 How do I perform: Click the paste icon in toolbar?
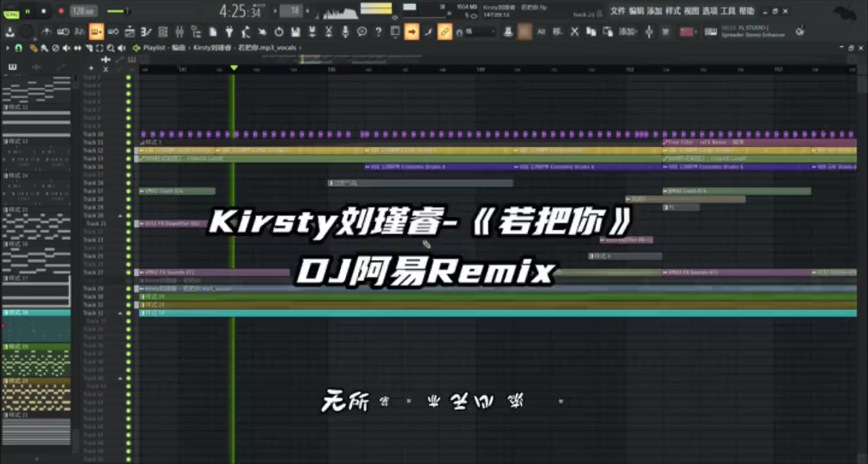pyautogui.click(x=607, y=32)
